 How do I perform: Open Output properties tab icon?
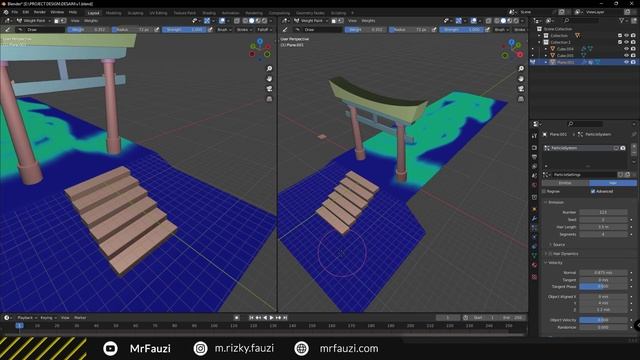click(x=534, y=157)
